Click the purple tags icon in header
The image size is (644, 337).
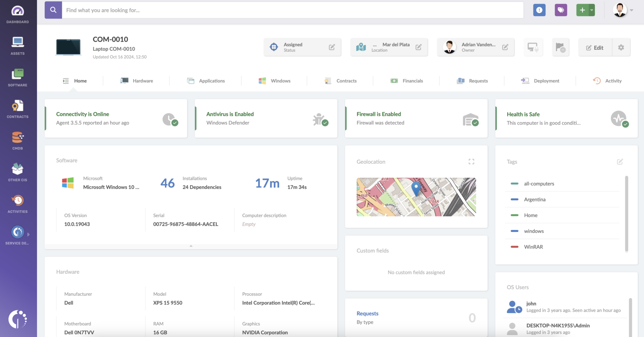pyautogui.click(x=561, y=10)
